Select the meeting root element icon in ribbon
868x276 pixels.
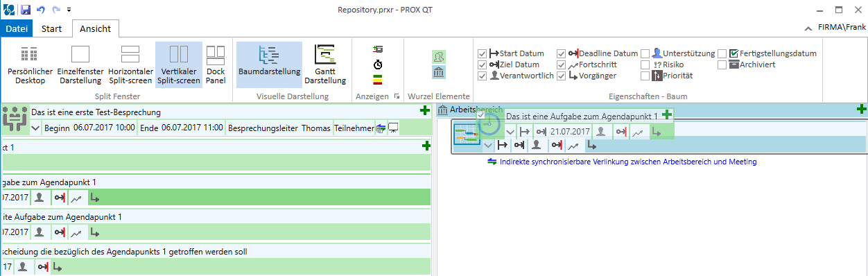[438, 57]
